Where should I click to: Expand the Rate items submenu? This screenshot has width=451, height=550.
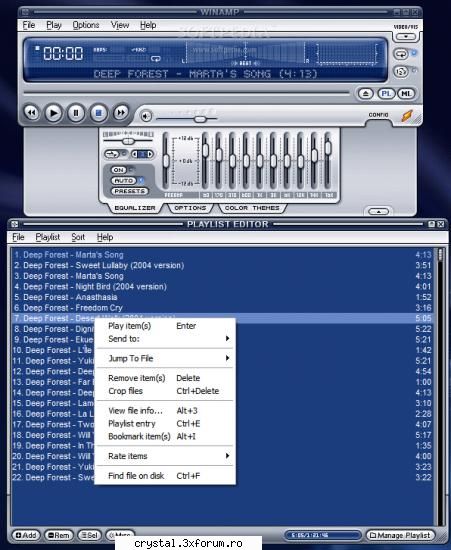point(165,456)
